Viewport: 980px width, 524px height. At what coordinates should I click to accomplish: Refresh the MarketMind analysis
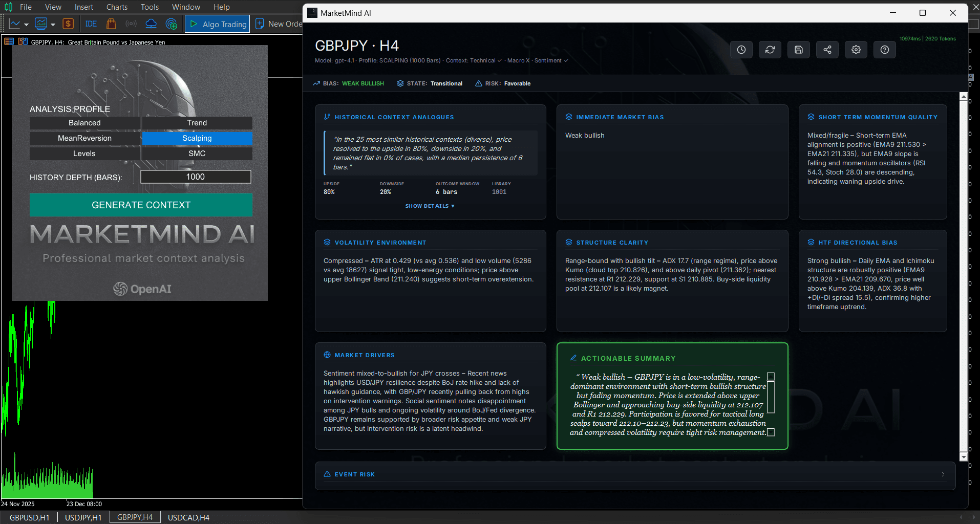coord(770,50)
